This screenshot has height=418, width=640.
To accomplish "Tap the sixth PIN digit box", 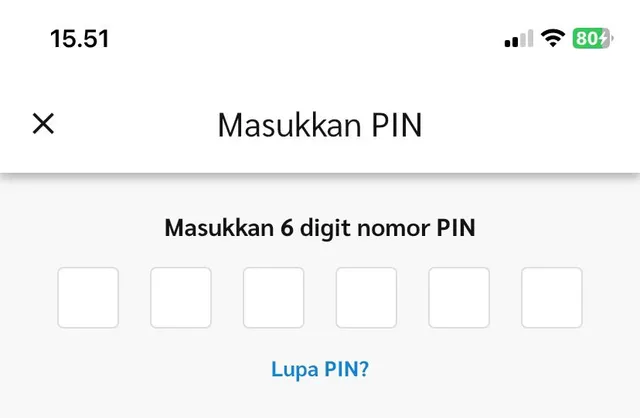I will [551, 298].
